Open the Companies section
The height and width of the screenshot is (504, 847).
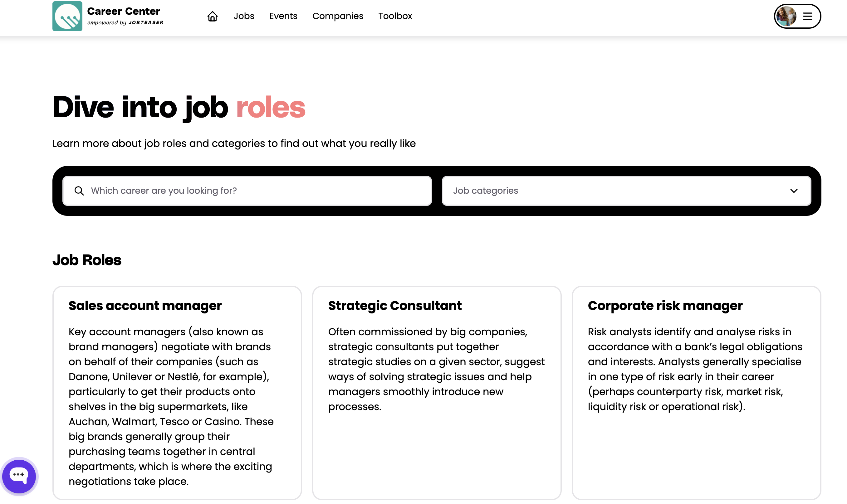click(338, 16)
